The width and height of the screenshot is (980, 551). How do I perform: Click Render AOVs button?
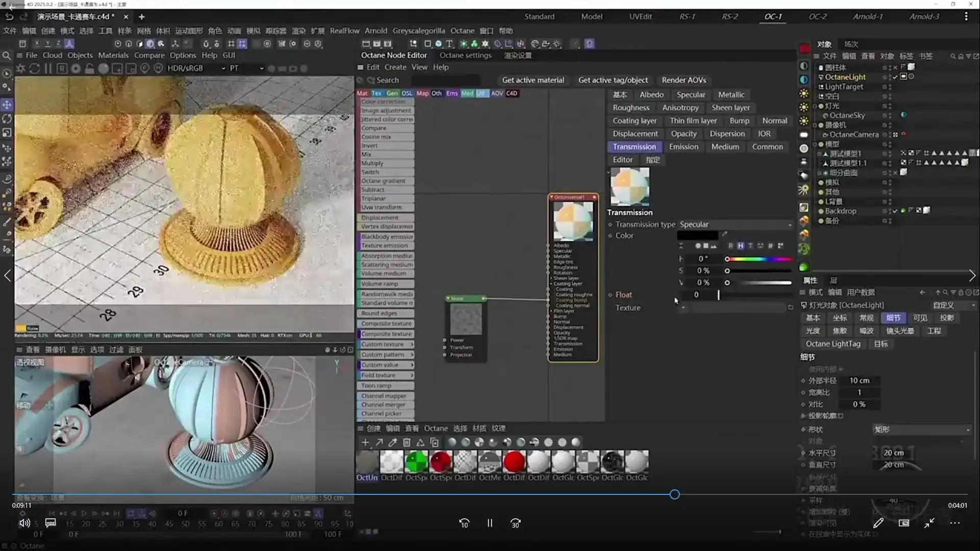pos(683,80)
